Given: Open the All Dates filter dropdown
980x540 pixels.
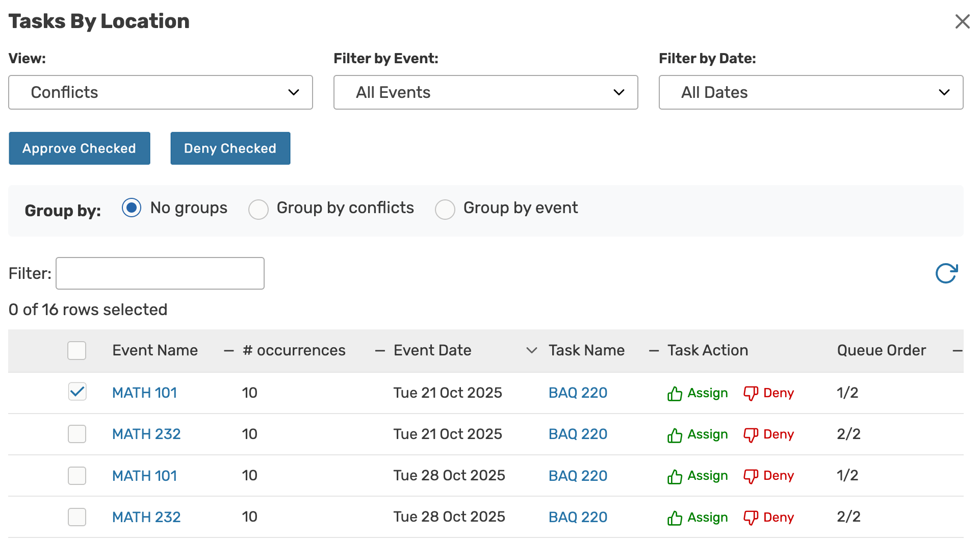Looking at the screenshot, I should pos(810,92).
